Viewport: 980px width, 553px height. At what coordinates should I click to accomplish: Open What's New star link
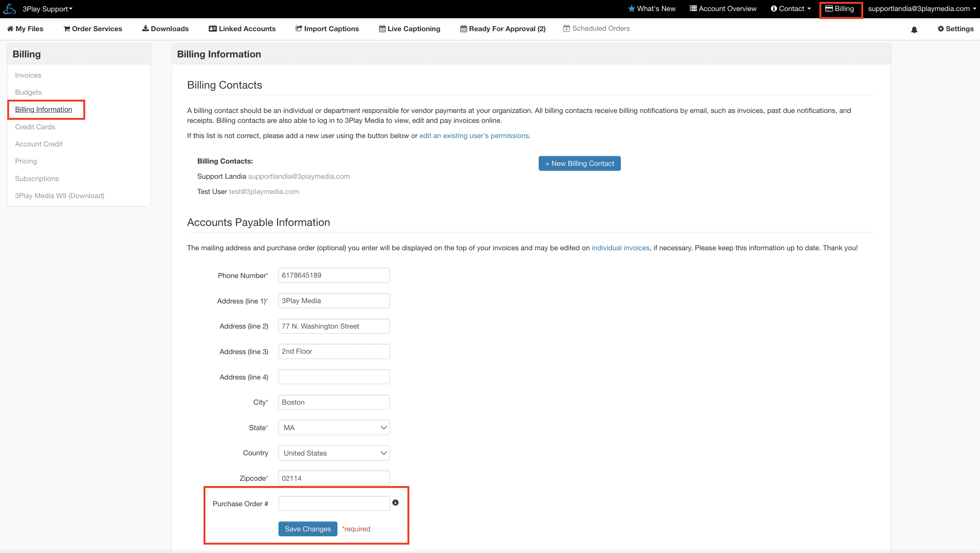(x=651, y=9)
